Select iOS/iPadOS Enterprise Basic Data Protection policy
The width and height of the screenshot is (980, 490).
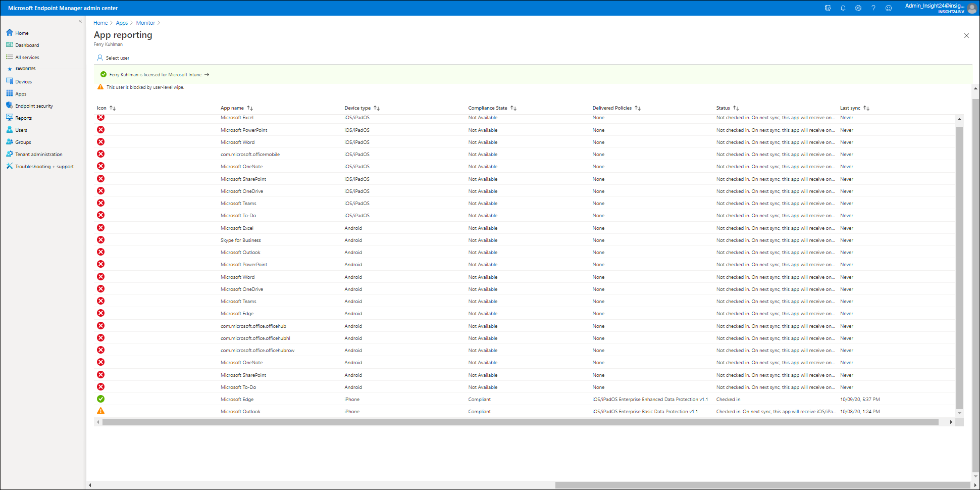coord(645,412)
